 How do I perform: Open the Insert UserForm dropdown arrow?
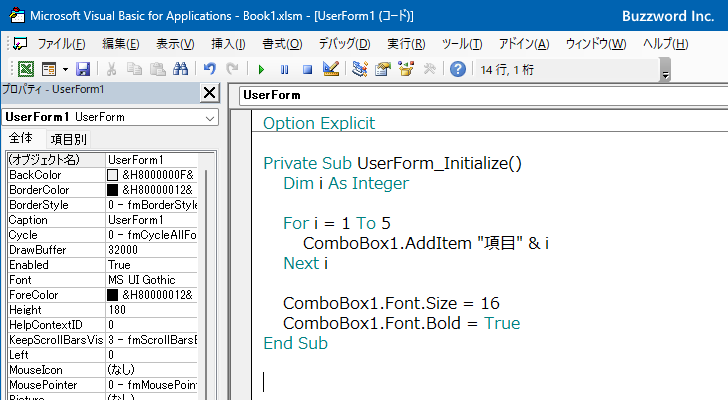65,70
